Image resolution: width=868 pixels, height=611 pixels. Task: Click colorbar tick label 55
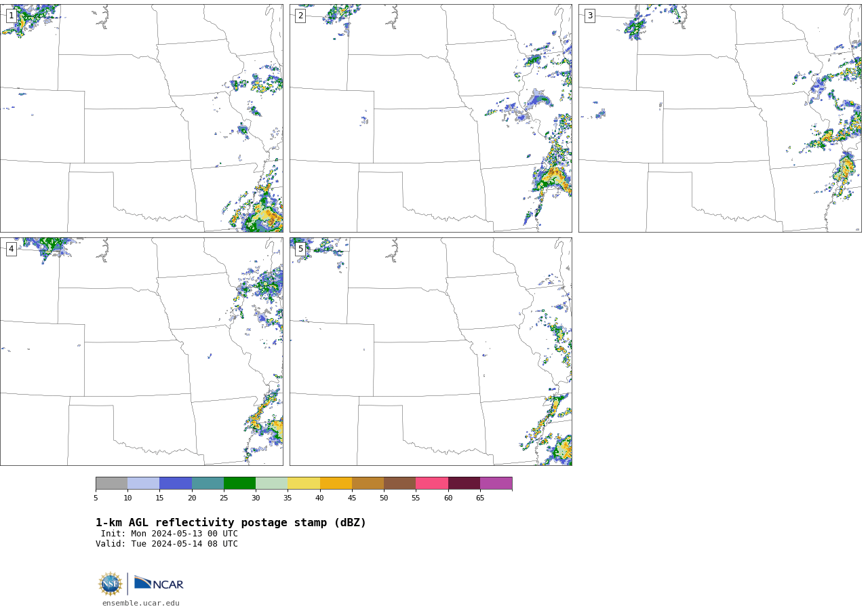click(x=416, y=498)
